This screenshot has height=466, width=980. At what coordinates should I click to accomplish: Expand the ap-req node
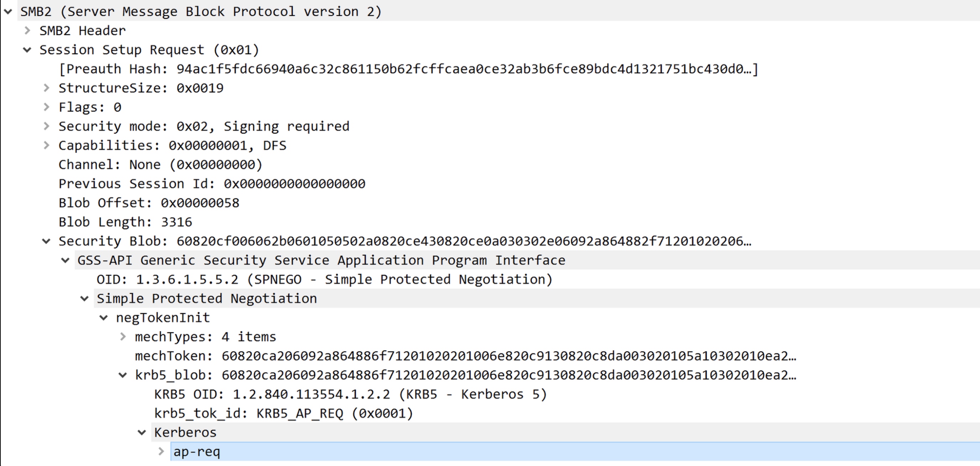coord(161,451)
